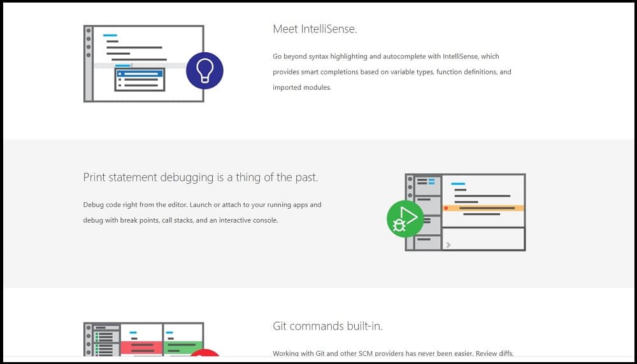Click the text "provides smart completions based on variable types"

coord(353,72)
